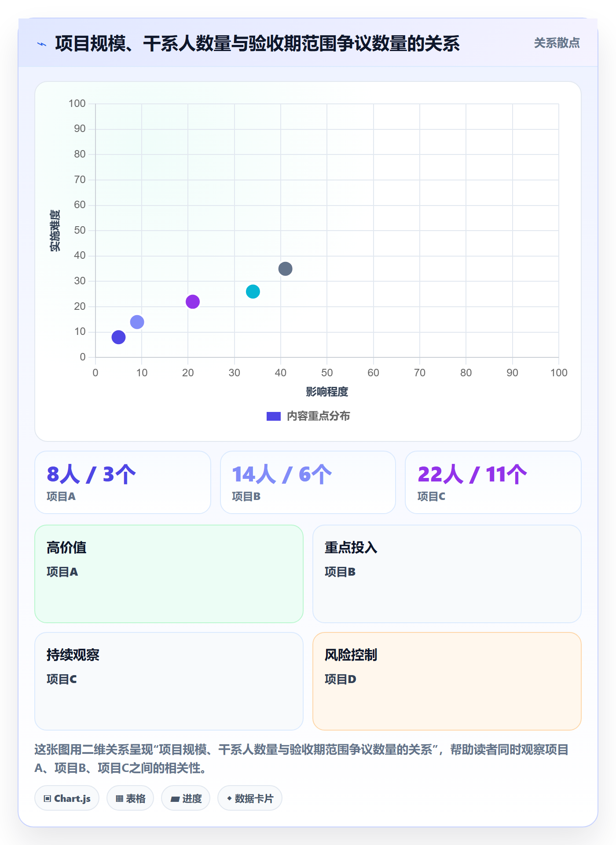Click the Chart.js tag chip
This screenshot has width=616, height=845.
coord(67,798)
